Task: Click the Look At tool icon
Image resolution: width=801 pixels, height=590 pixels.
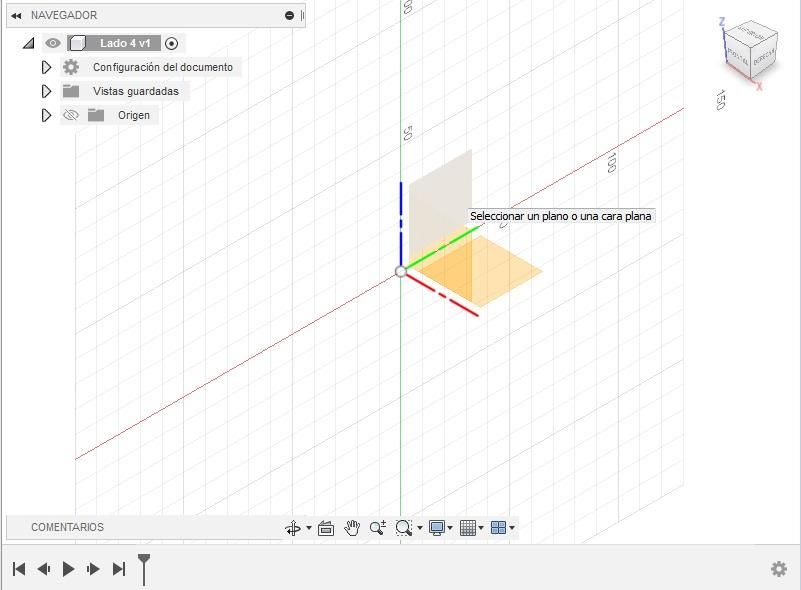Action: click(326, 528)
